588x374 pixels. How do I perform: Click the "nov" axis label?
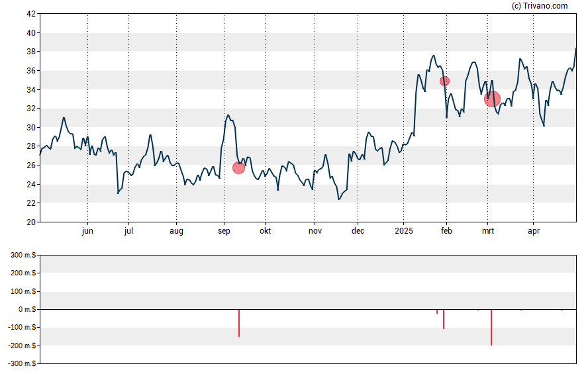coord(315,231)
